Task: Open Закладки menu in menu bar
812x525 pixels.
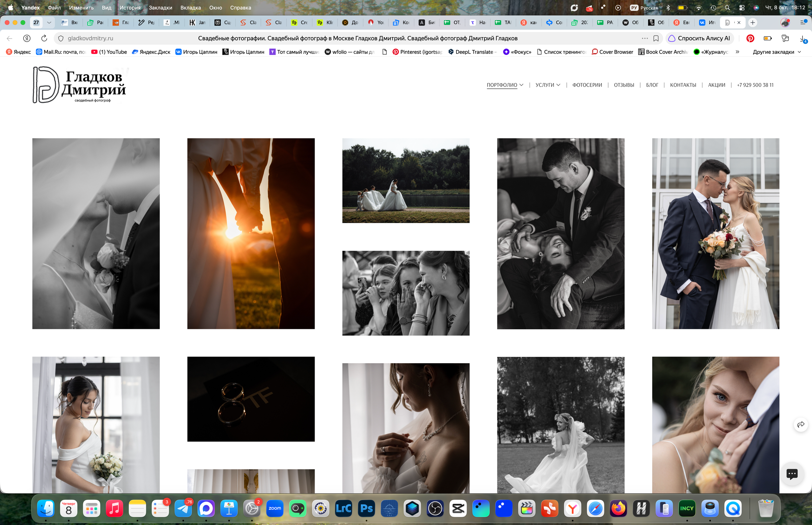Action: pyautogui.click(x=160, y=8)
